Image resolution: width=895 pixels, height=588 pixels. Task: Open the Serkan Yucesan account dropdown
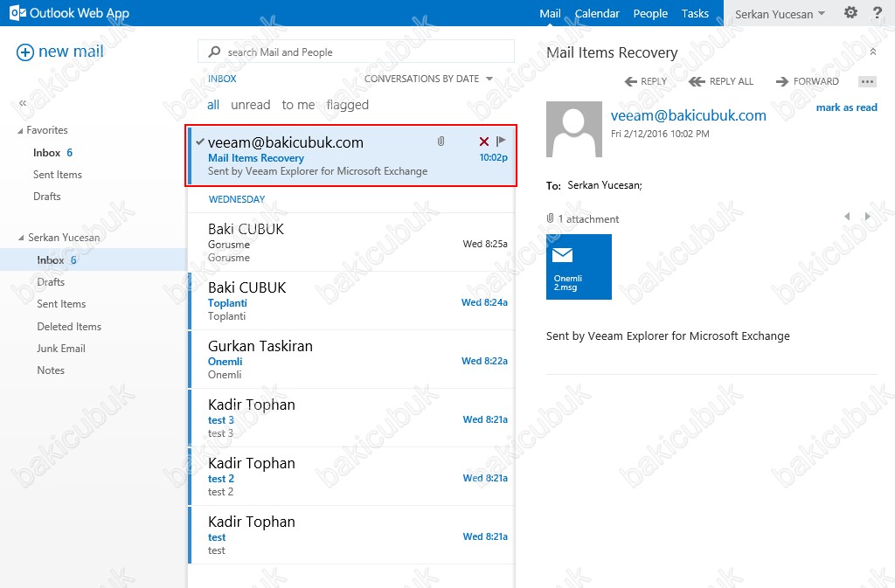click(780, 14)
